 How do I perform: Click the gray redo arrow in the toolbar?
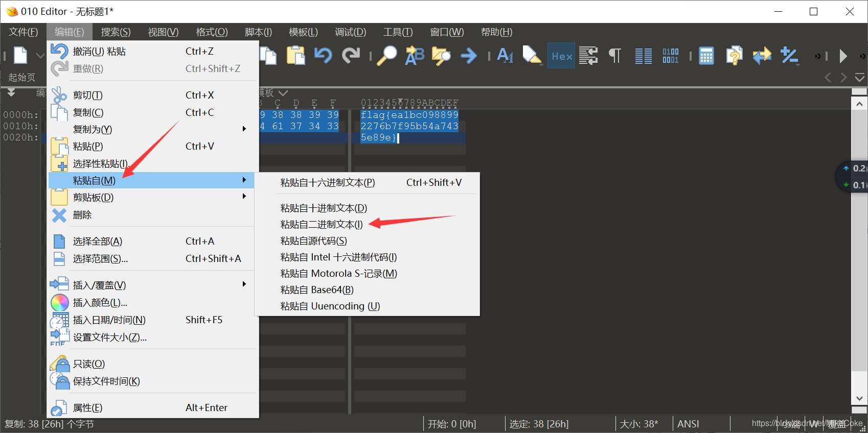(351, 55)
